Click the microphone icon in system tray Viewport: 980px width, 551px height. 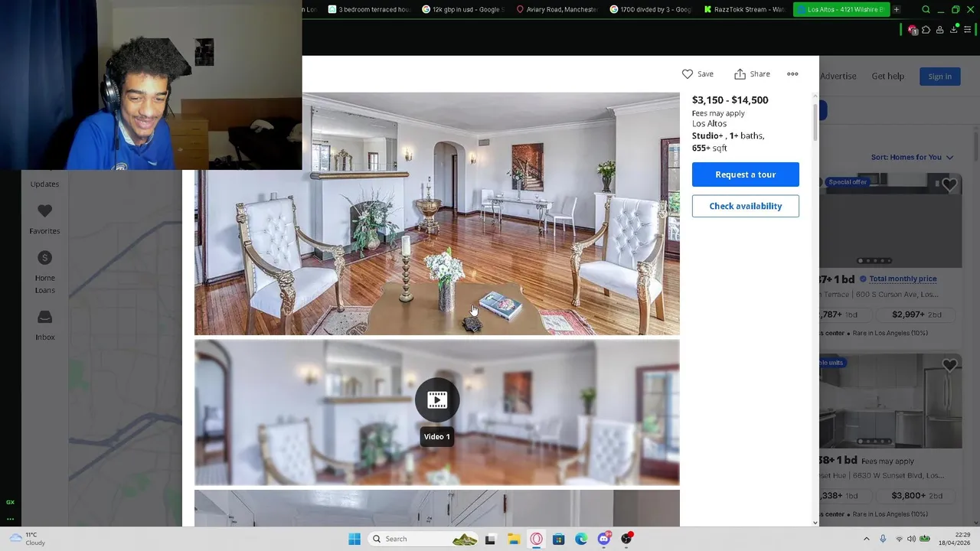883,539
